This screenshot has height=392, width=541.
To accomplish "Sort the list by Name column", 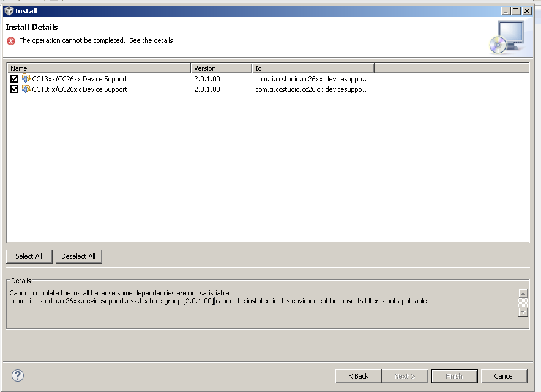I will click(x=99, y=68).
